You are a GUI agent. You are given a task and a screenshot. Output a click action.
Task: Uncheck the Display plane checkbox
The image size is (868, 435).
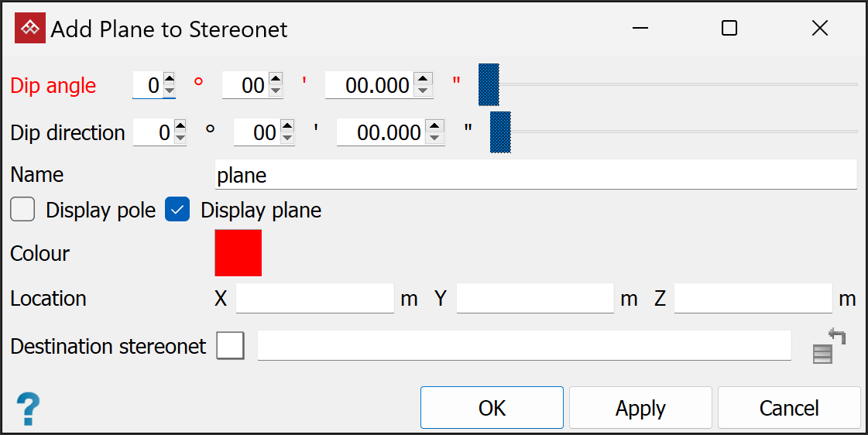tap(177, 210)
